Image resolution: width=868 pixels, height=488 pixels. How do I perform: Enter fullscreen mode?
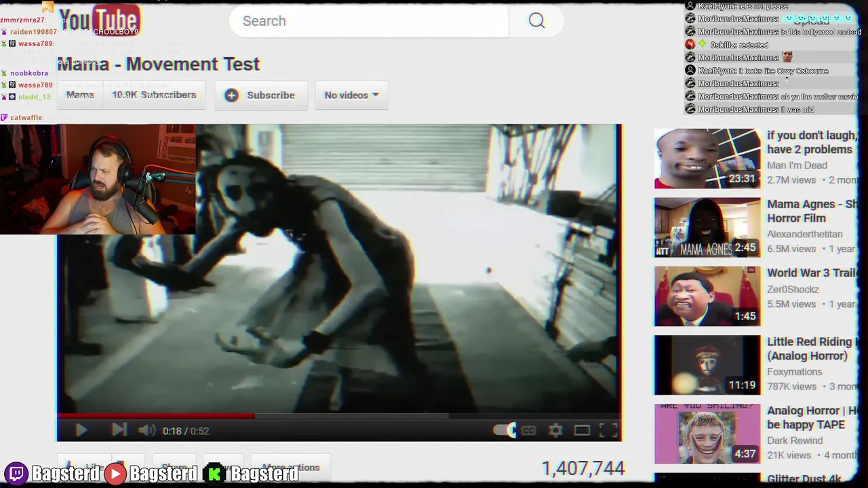point(608,430)
